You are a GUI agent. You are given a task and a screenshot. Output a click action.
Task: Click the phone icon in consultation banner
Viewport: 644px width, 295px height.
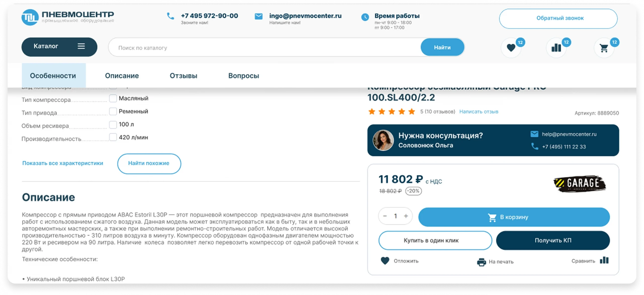(x=535, y=146)
